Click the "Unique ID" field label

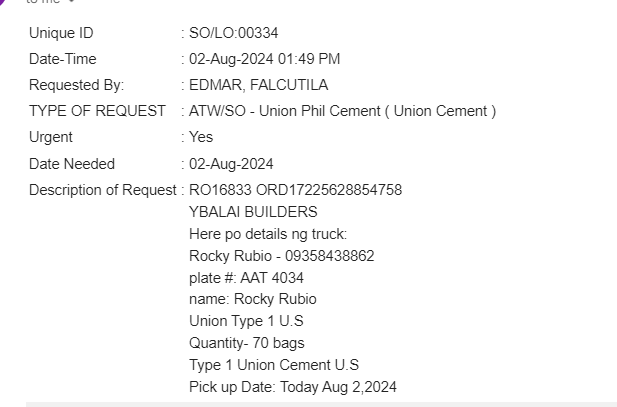coord(61,33)
